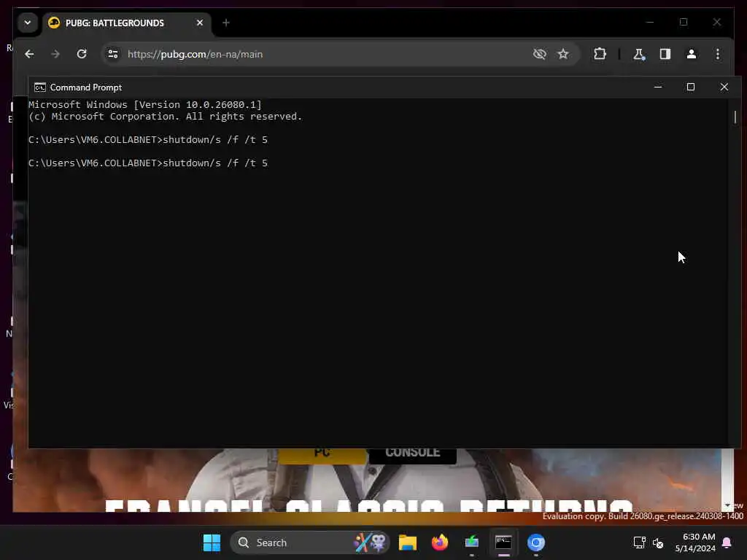
Task: Click the Microsoft Windows version line
Action: point(145,104)
